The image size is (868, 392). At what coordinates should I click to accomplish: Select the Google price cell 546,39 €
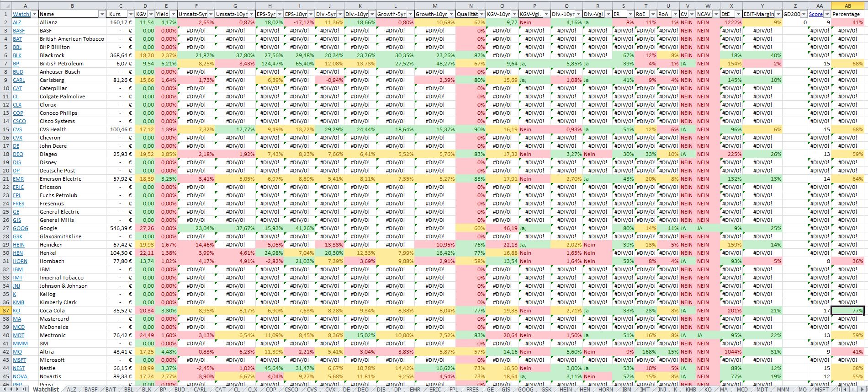pyautogui.click(x=121, y=228)
